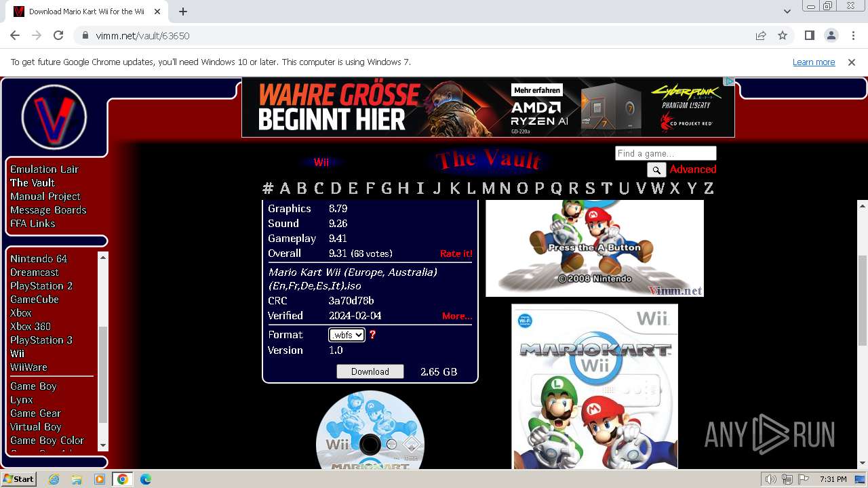Click the volume speaker tray icon
Viewport: 868px width, 488px height.
771,479
